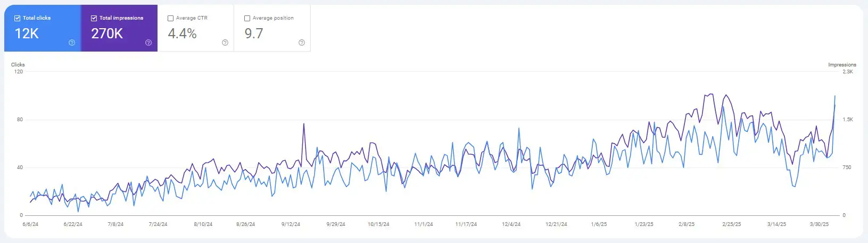Click the 6/6/24 date label on the axis
This screenshot has height=243, width=868.
click(x=30, y=224)
